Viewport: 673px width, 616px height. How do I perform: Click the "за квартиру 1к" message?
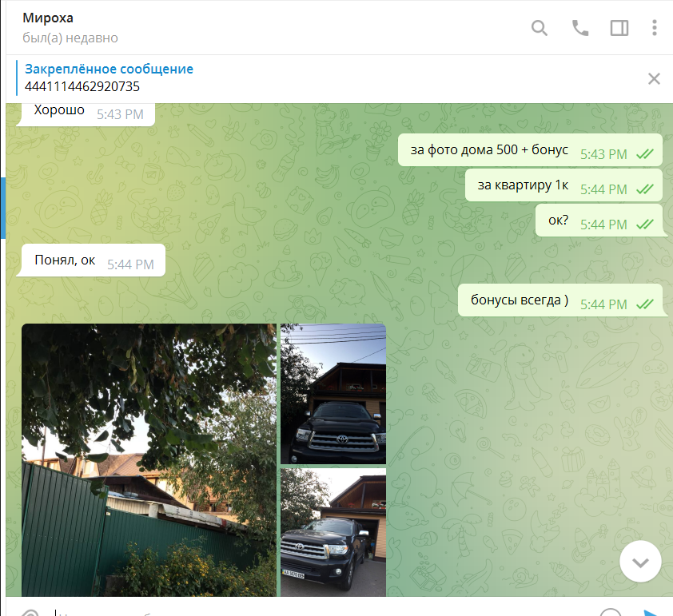pyautogui.click(x=523, y=186)
